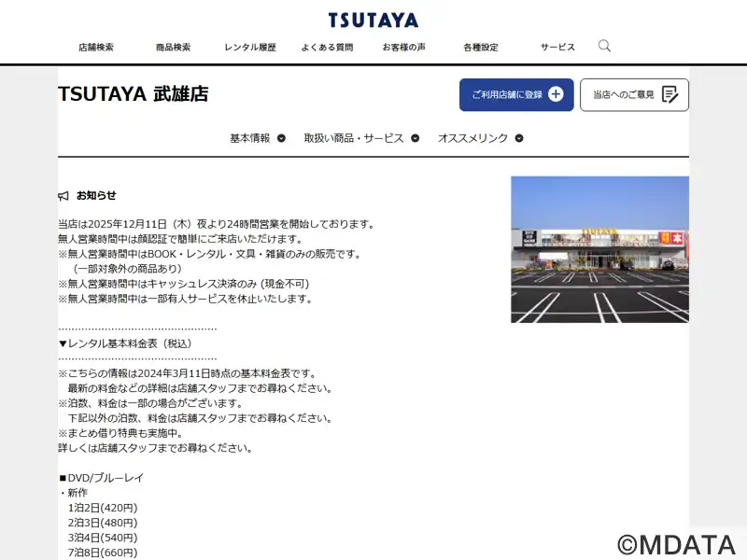The width and height of the screenshot is (747, 560).
Task: Click text （一部対象外の商品あり）
Action: pos(128,269)
